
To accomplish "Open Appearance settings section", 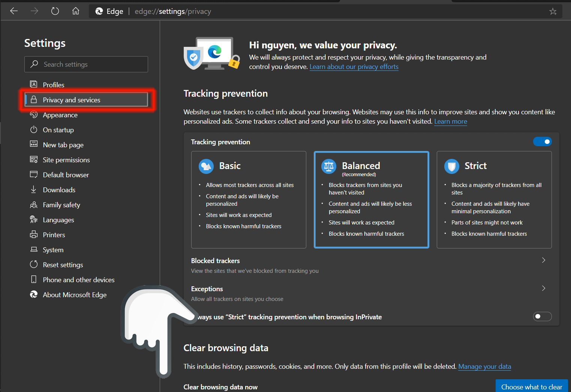I will [x=86, y=115].
